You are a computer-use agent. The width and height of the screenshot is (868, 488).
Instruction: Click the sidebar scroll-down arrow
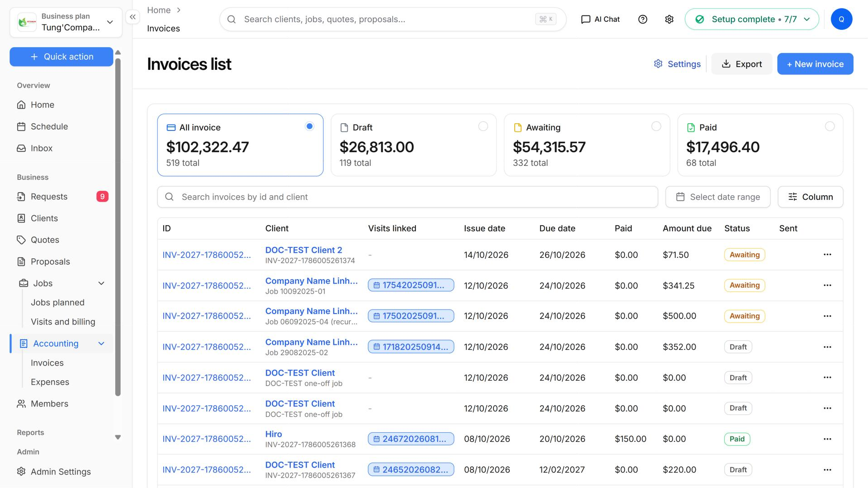point(118,437)
